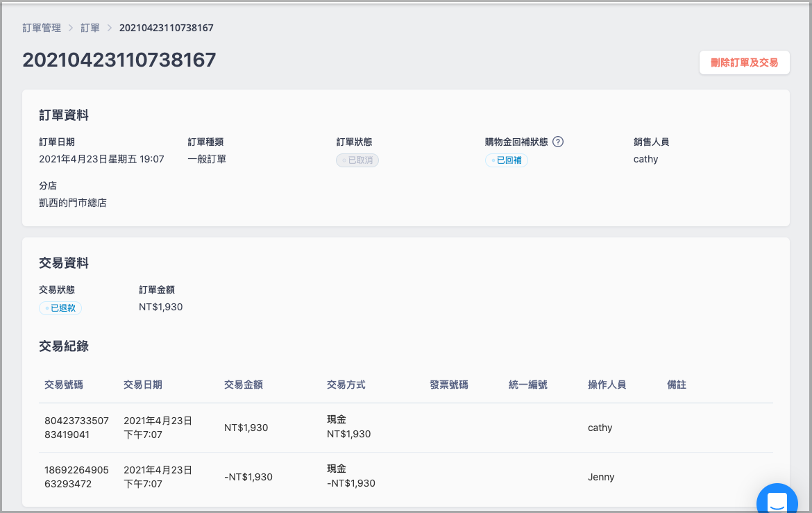
Task: Click the 已退款 transaction status badge
Action: (x=60, y=308)
